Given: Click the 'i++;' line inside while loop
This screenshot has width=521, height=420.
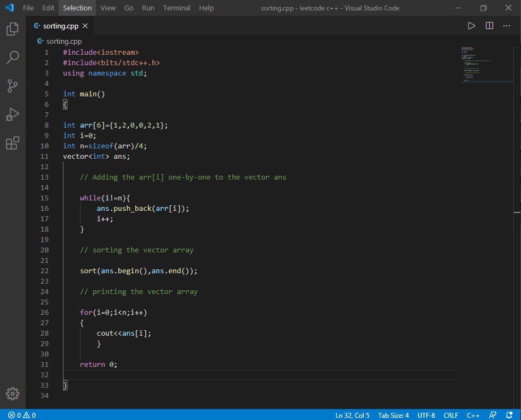Looking at the screenshot, I should click(x=105, y=219).
